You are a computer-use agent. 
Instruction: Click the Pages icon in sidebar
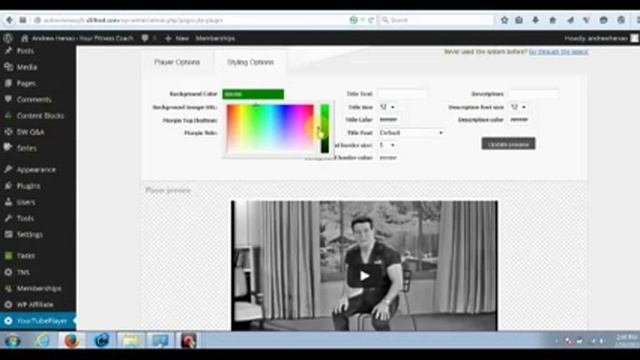(x=8, y=83)
